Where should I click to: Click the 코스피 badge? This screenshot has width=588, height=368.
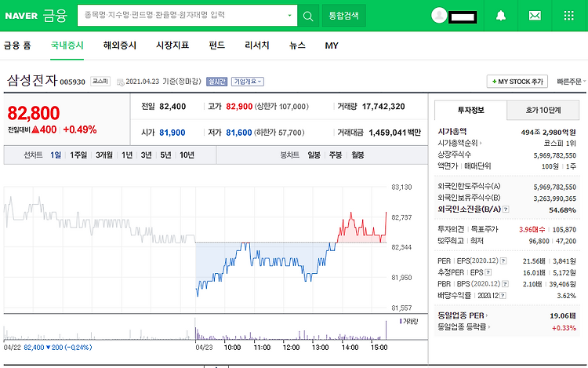pos(100,81)
